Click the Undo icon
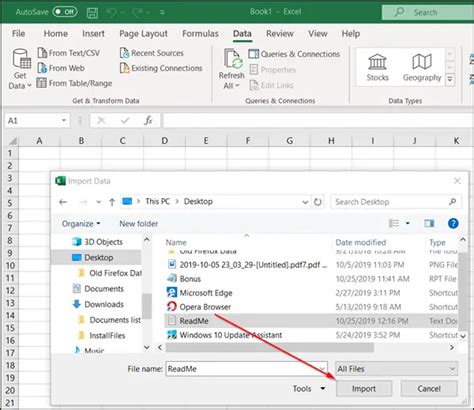The image size is (474, 410). (111, 12)
